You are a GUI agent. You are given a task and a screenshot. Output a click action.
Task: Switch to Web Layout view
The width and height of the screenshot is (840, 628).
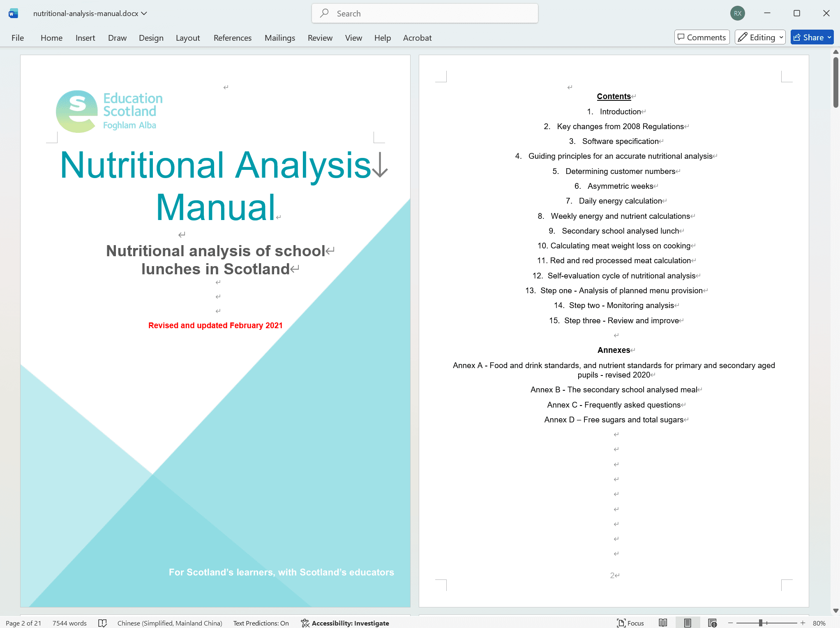click(x=712, y=623)
